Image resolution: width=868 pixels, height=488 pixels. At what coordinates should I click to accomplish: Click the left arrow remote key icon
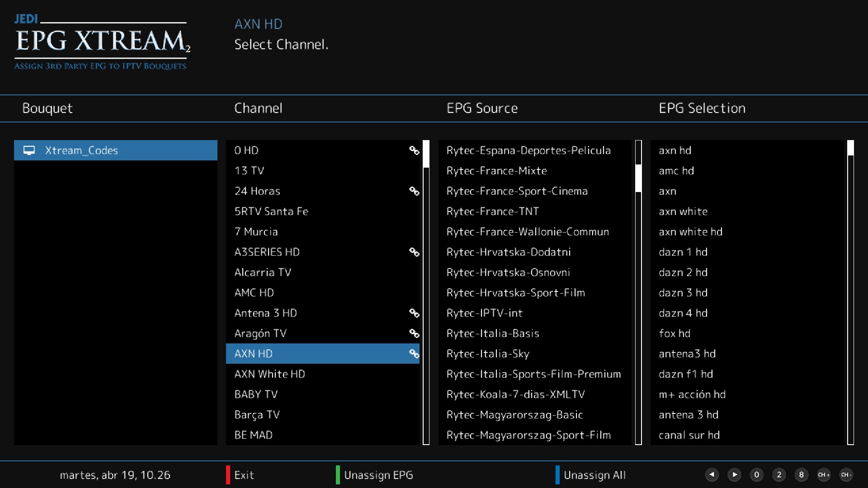click(x=712, y=475)
